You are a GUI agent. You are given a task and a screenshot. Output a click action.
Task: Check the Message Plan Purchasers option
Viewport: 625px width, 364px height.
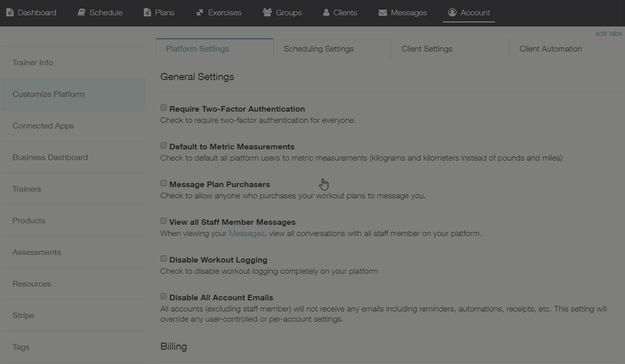pyautogui.click(x=164, y=184)
